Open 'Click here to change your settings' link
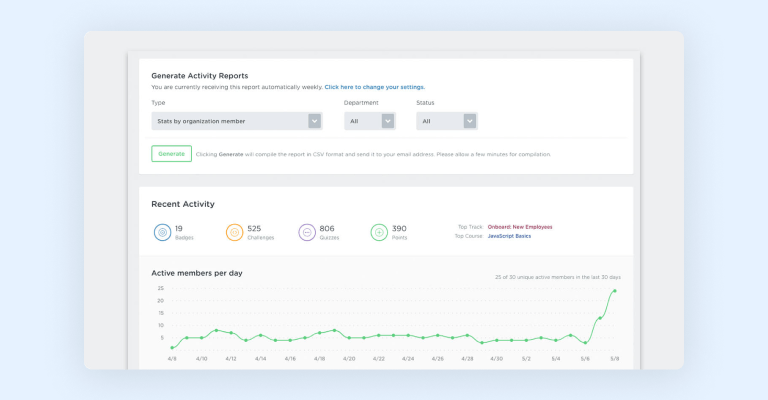 (x=374, y=87)
